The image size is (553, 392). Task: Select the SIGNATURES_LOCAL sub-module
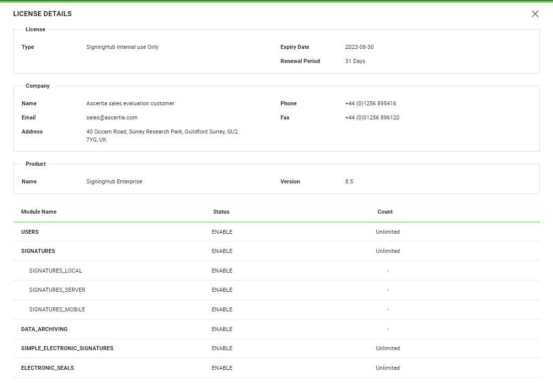56,271
